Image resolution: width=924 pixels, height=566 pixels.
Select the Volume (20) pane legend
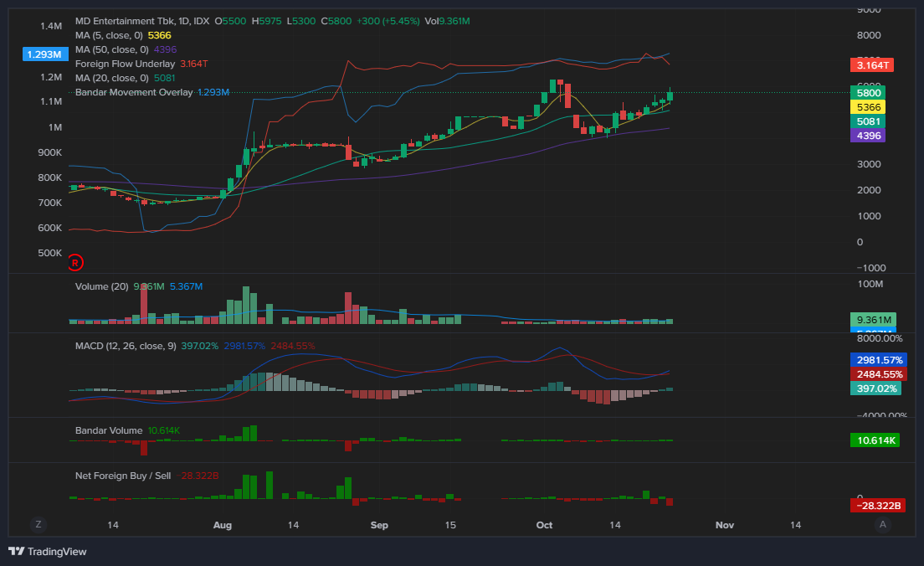tap(101, 286)
